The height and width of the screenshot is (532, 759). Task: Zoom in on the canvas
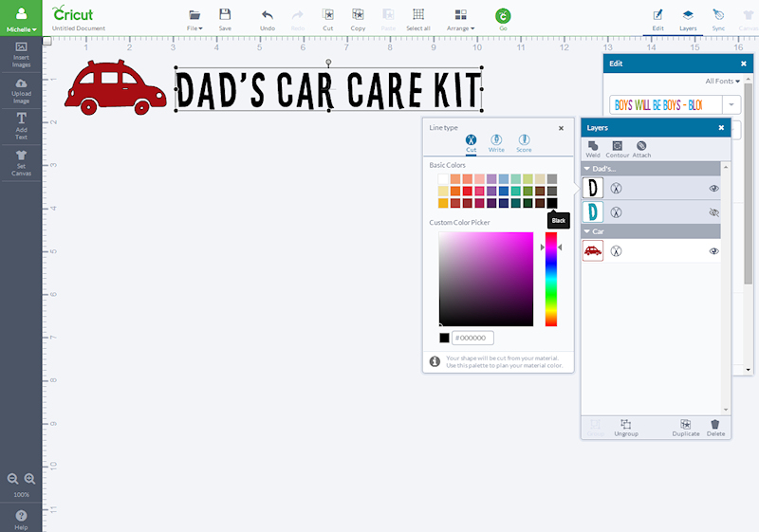[x=29, y=479]
